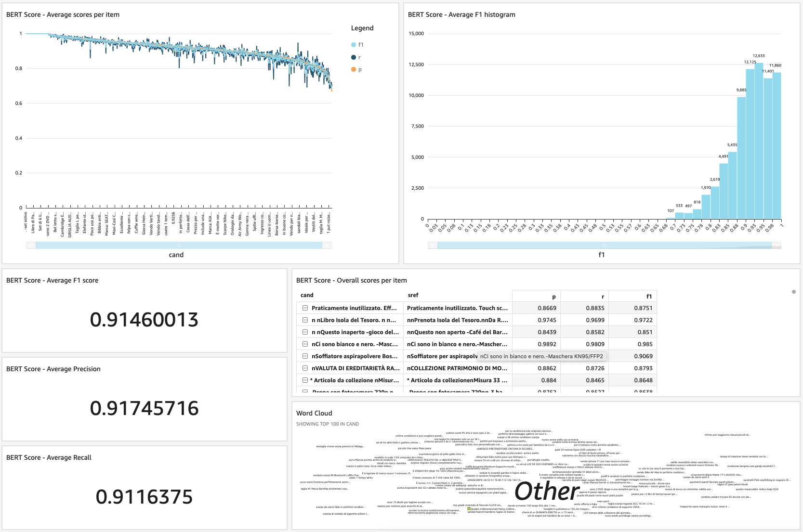Image resolution: width=803 pixels, height=532 pixels.
Task: Click the left handle of the cand range slider
Action: tap(31, 245)
